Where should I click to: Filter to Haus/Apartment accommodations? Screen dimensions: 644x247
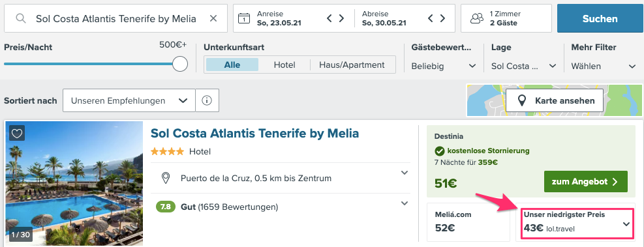352,65
